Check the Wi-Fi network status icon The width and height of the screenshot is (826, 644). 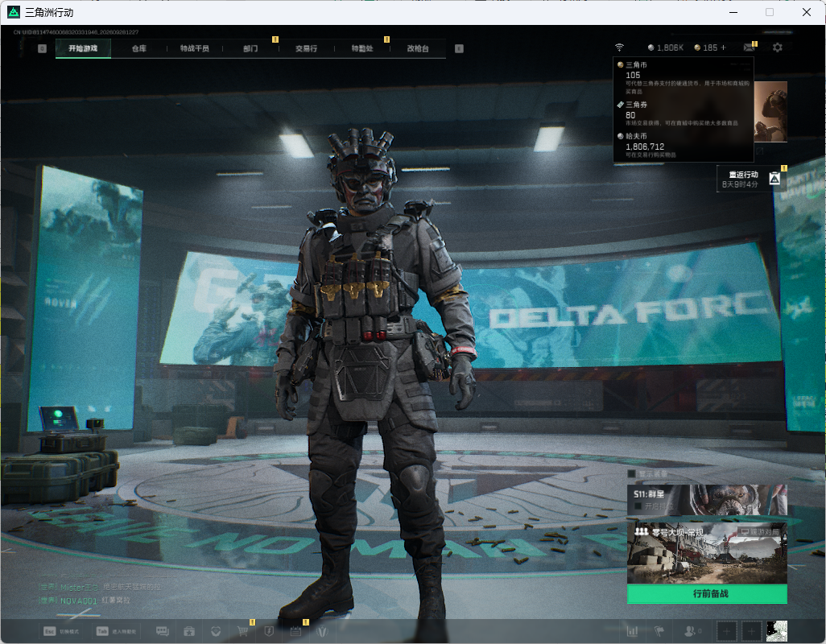click(620, 47)
